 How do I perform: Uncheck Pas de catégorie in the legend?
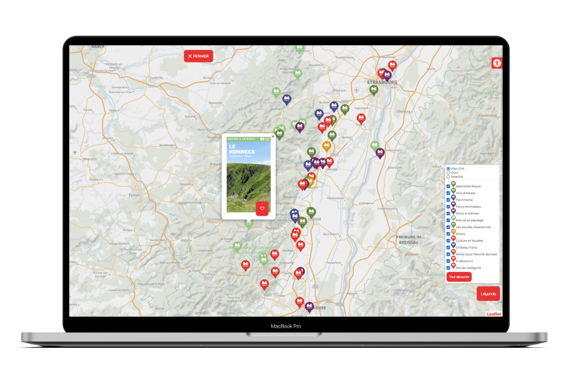click(x=448, y=268)
